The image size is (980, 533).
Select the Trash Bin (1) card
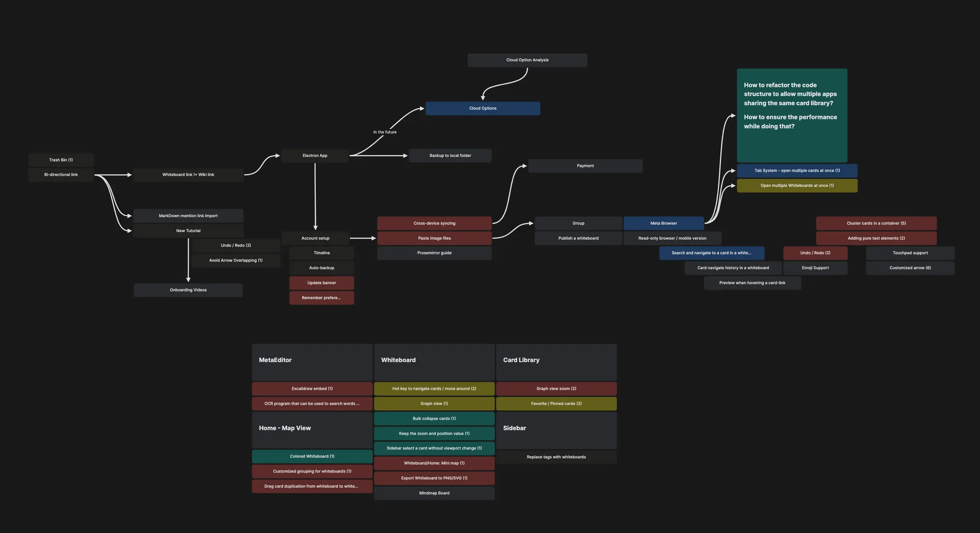pyautogui.click(x=61, y=160)
